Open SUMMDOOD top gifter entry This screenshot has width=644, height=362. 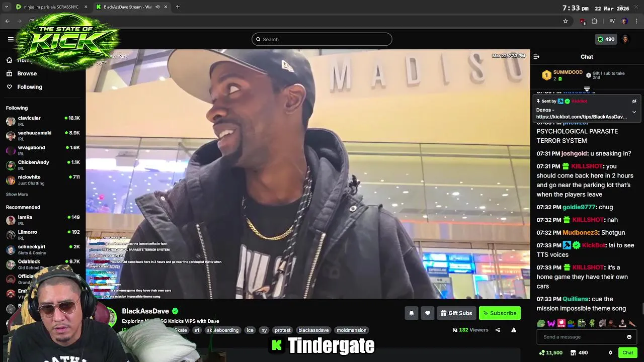click(561, 75)
